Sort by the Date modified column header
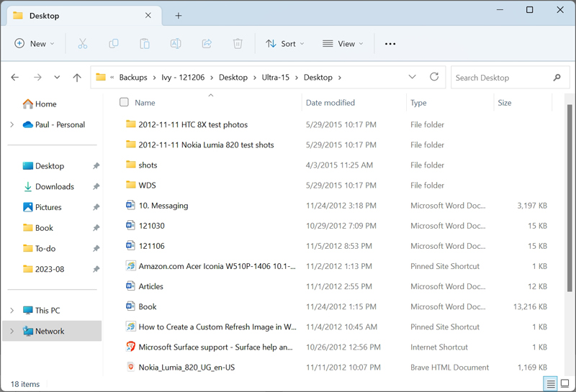The width and height of the screenshot is (576, 392). click(x=330, y=103)
